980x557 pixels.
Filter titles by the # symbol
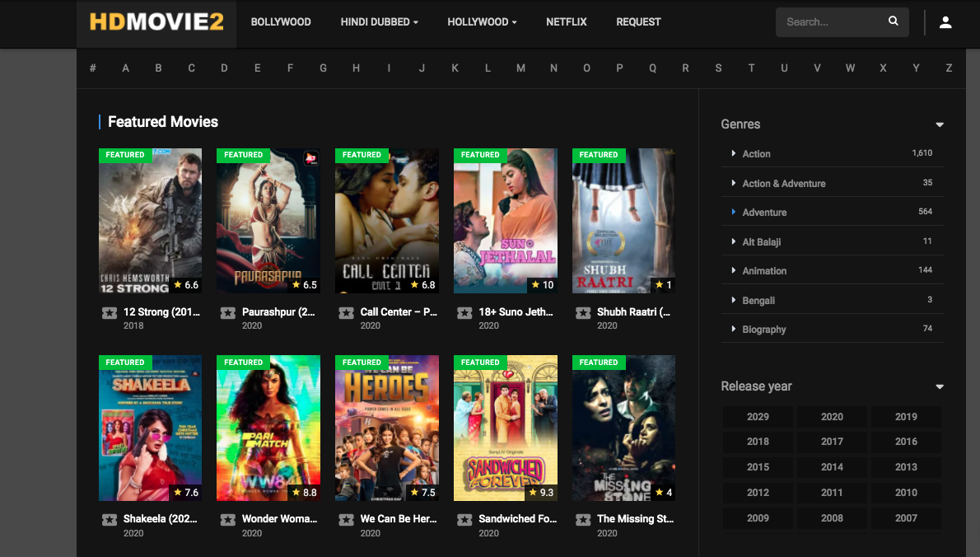(92, 68)
